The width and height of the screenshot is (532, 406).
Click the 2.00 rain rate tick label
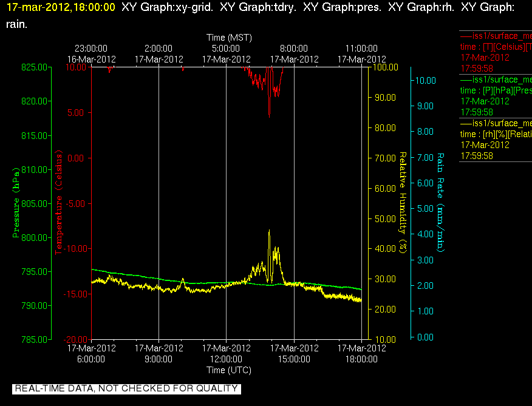click(426, 286)
